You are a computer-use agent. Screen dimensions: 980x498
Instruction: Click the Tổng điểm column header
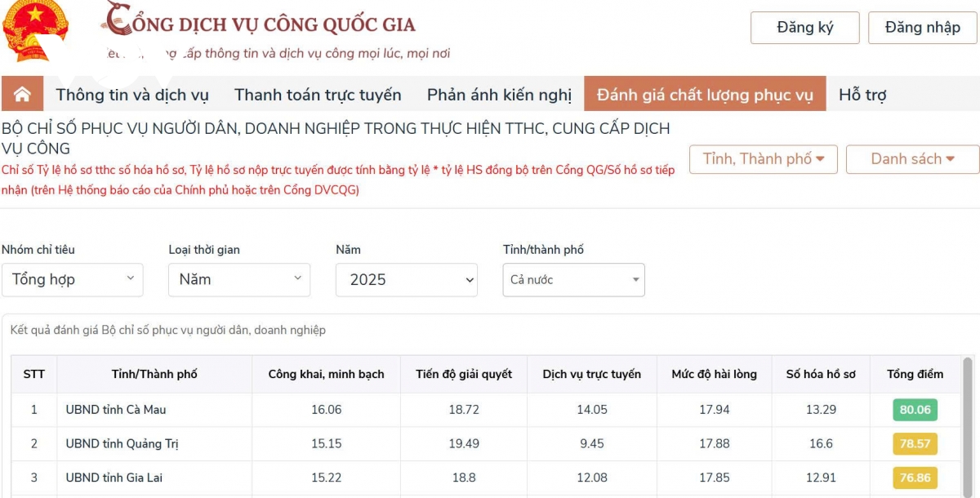[915, 374]
